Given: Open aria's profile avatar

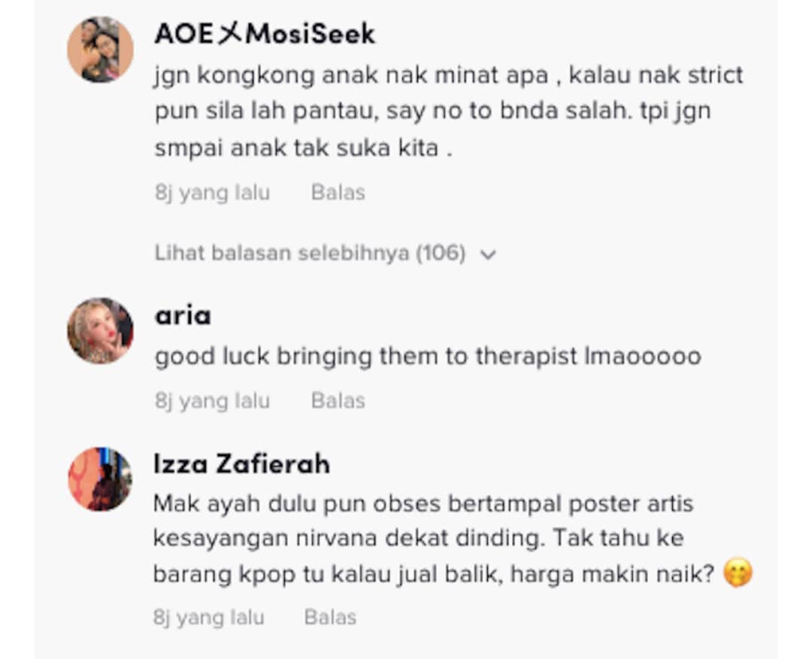Looking at the screenshot, I should coord(101,330).
